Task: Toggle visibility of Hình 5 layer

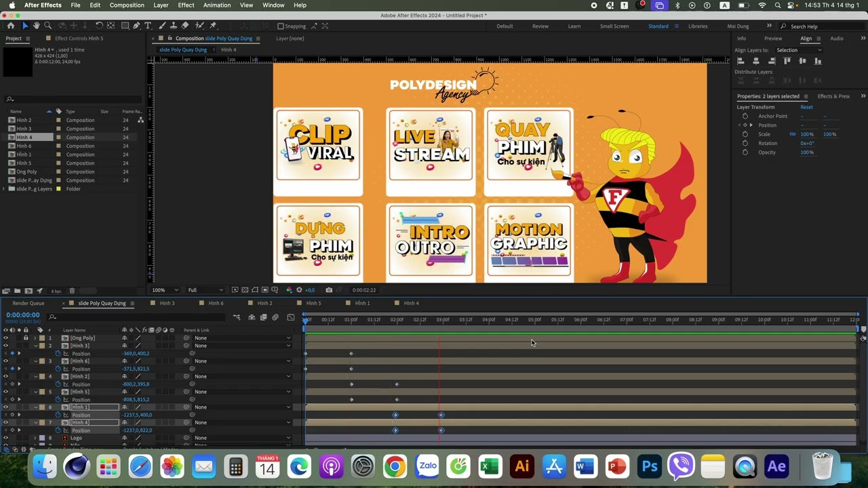Action: pyautogui.click(x=5, y=392)
